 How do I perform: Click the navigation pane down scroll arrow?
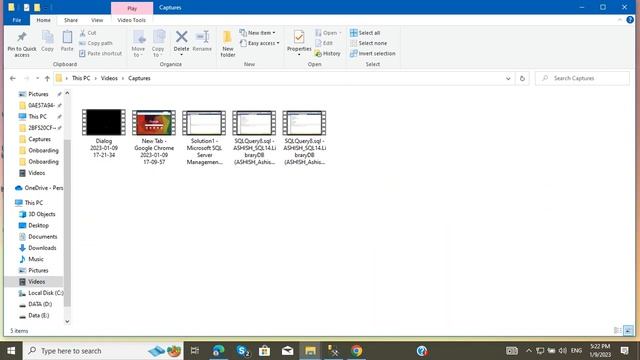67,322
